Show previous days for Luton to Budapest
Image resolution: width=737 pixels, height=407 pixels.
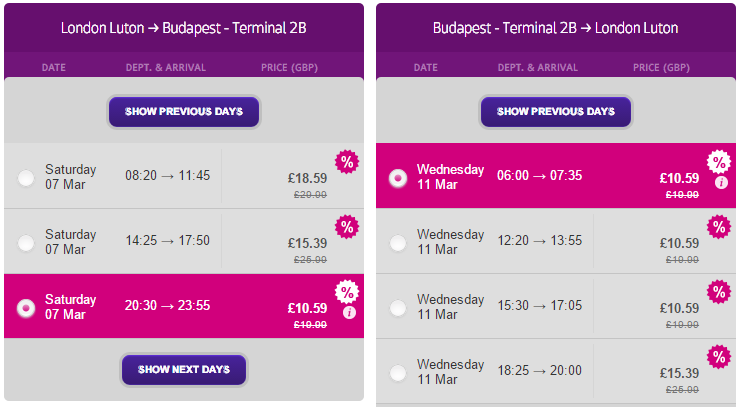[184, 112]
